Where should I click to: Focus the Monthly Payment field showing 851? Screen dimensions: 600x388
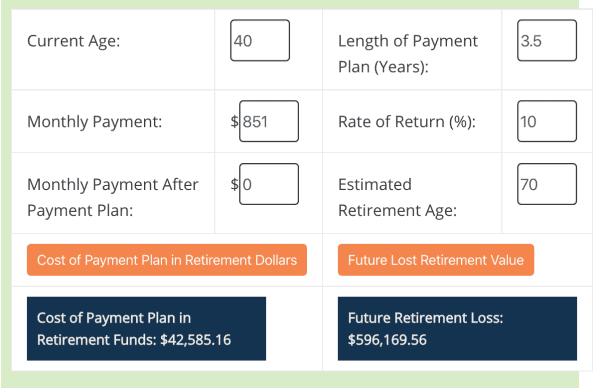click(269, 121)
